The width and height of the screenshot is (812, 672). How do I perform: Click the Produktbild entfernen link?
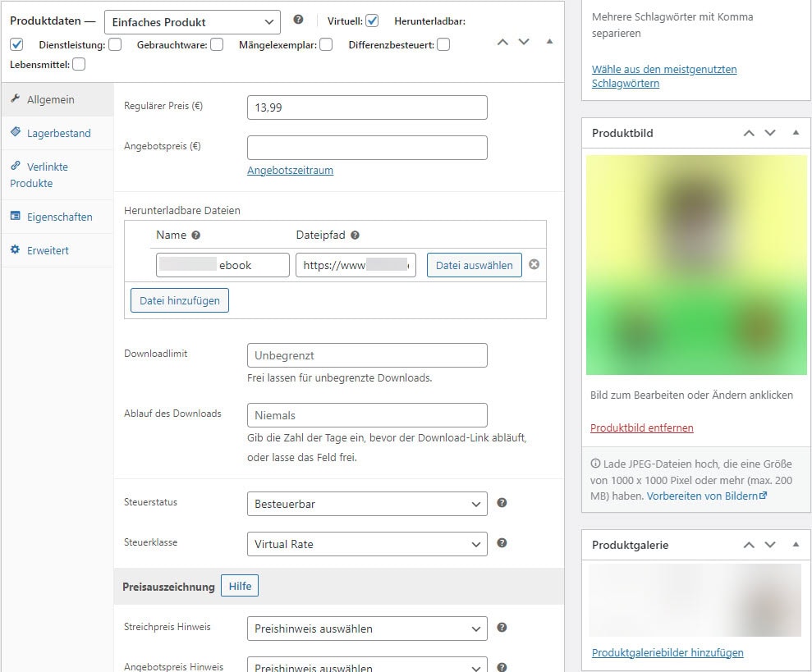tap(641, 427)
